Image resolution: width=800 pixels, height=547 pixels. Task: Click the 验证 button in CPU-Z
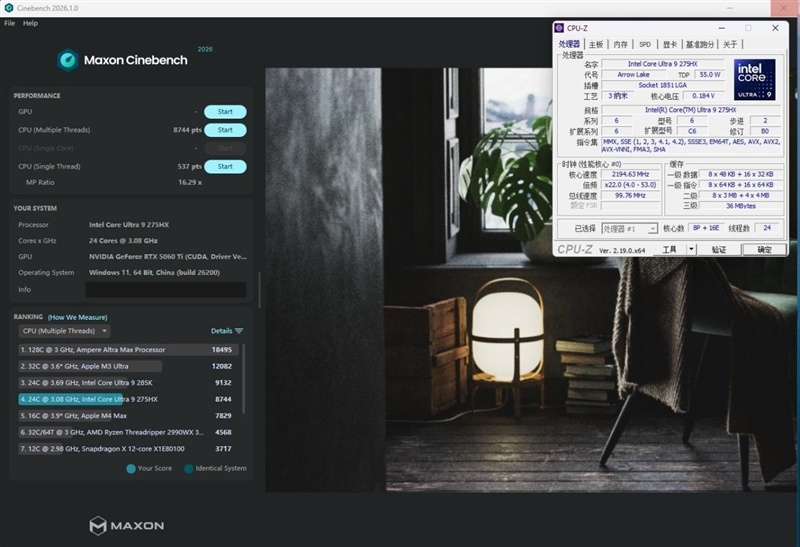[x=718, y=250]
